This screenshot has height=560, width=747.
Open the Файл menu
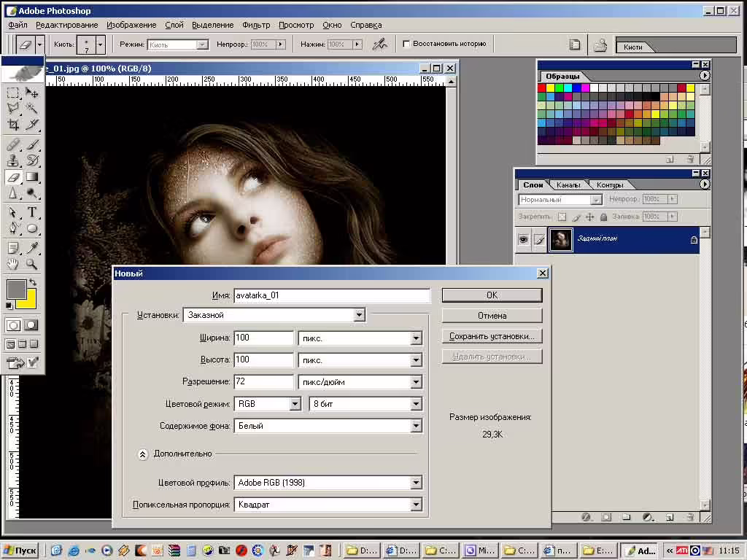[x=18, y=25]
